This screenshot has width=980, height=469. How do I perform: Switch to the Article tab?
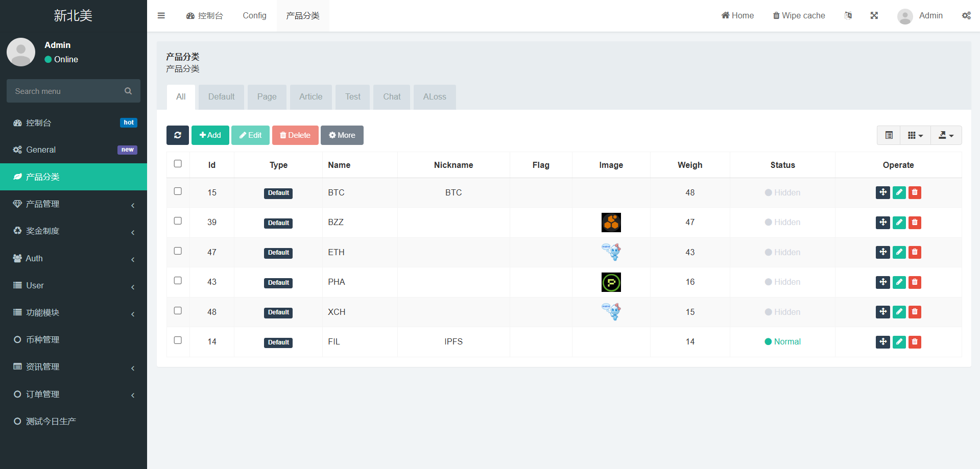point(310,97)
